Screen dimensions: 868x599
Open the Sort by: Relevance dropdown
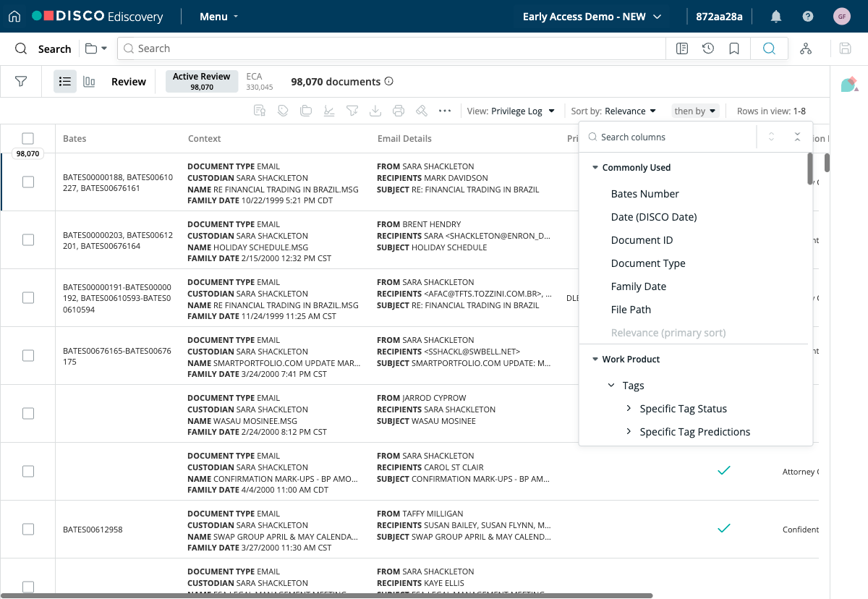tap(613, 111)
